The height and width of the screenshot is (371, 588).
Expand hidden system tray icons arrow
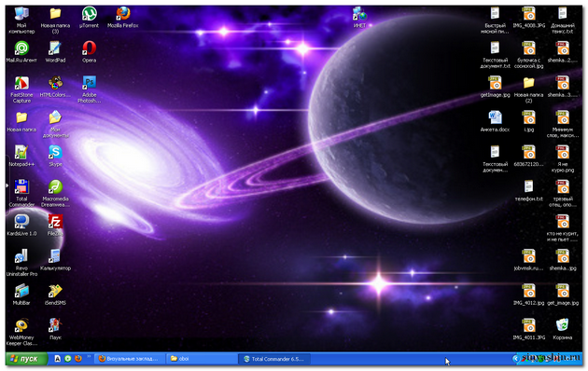(515, 359)
